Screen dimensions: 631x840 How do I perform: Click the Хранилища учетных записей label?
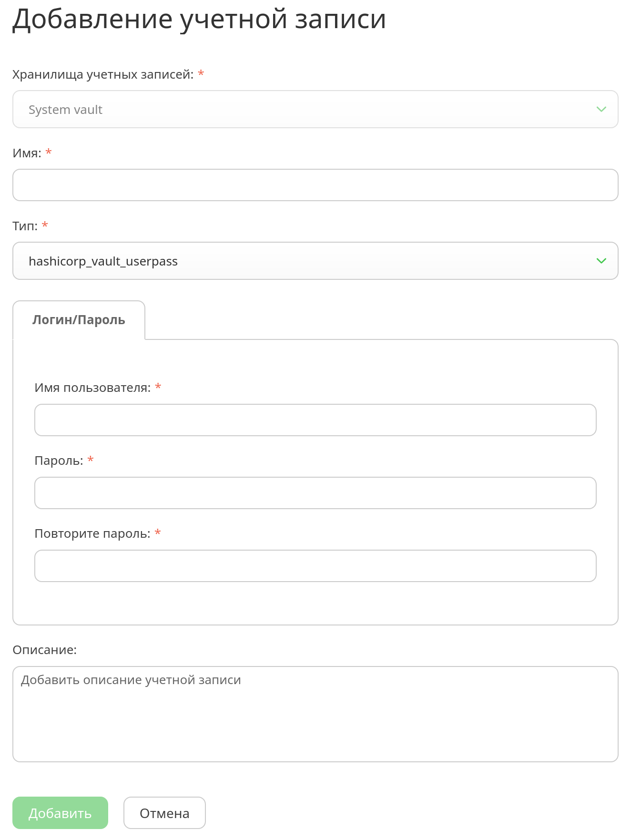(x=103, y=75)
